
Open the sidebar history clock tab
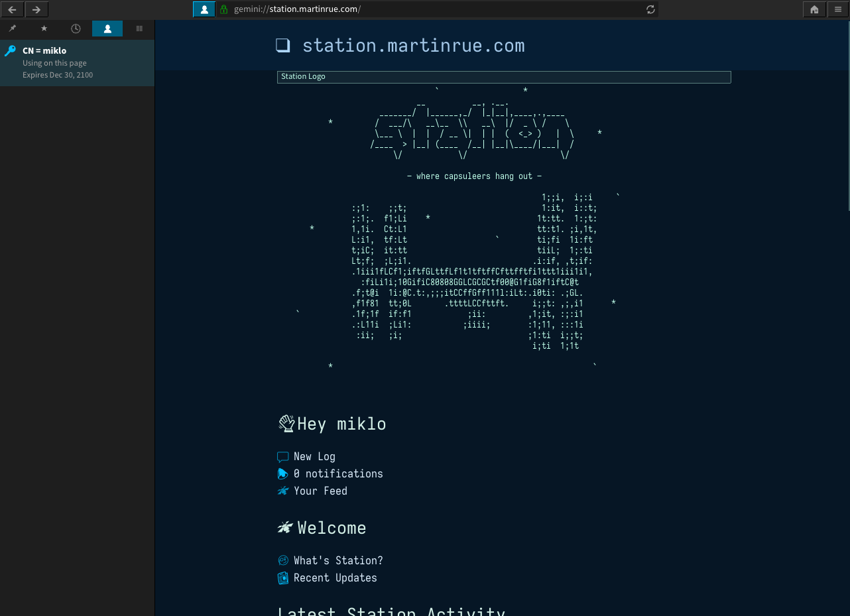[76, 29]
